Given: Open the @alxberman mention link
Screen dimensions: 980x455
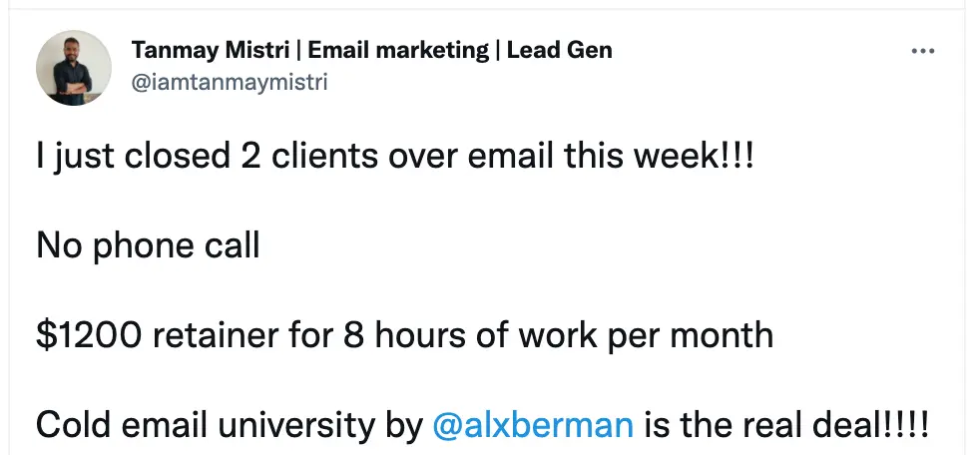Looking at the screenshot, I should click(x=534, y=425).
